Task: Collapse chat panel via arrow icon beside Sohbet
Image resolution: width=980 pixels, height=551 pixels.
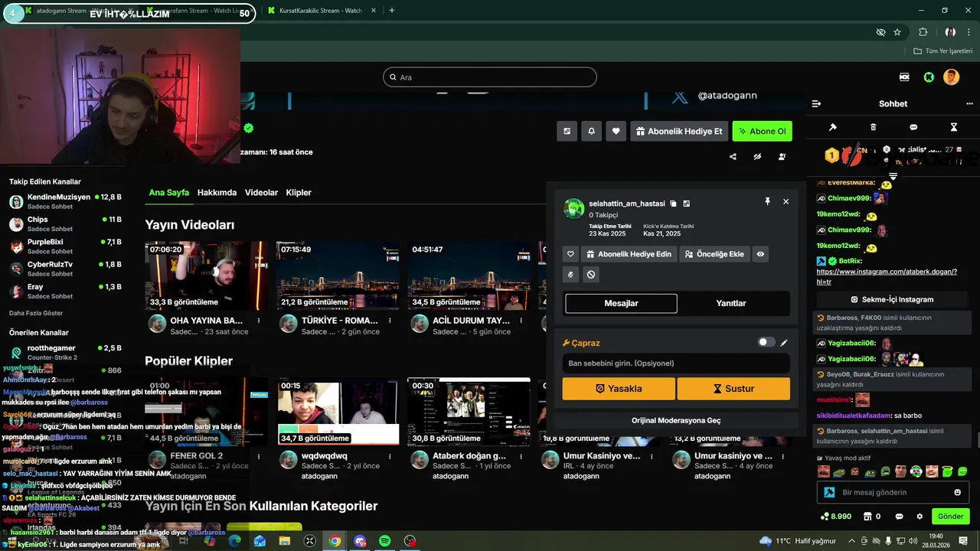Action: point(816,104)
